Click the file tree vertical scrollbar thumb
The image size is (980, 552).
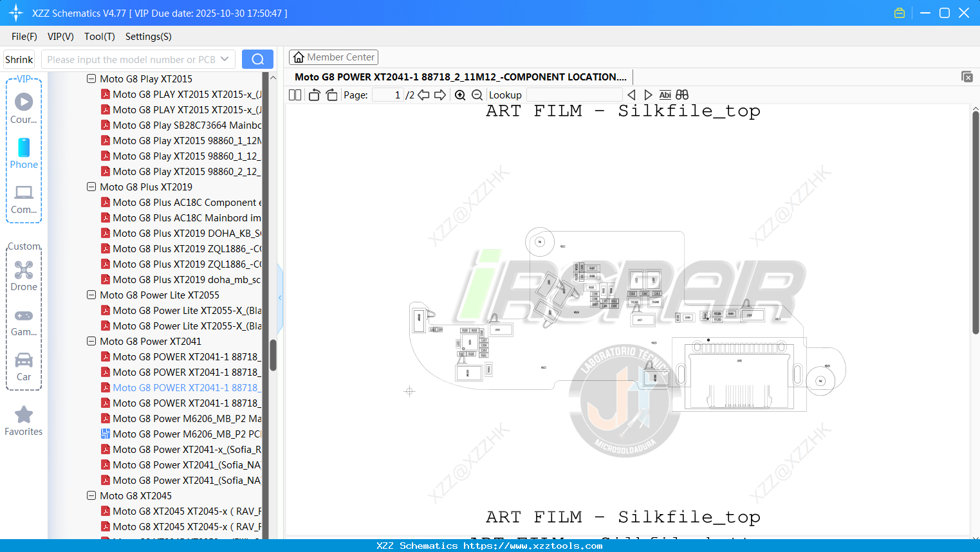[x=273, y=355]
